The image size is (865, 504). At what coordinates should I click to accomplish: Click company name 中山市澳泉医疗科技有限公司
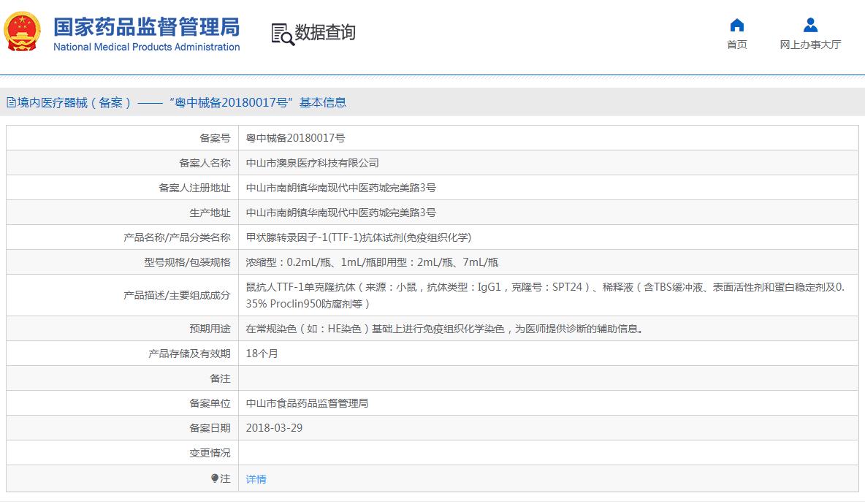(312, 163)
